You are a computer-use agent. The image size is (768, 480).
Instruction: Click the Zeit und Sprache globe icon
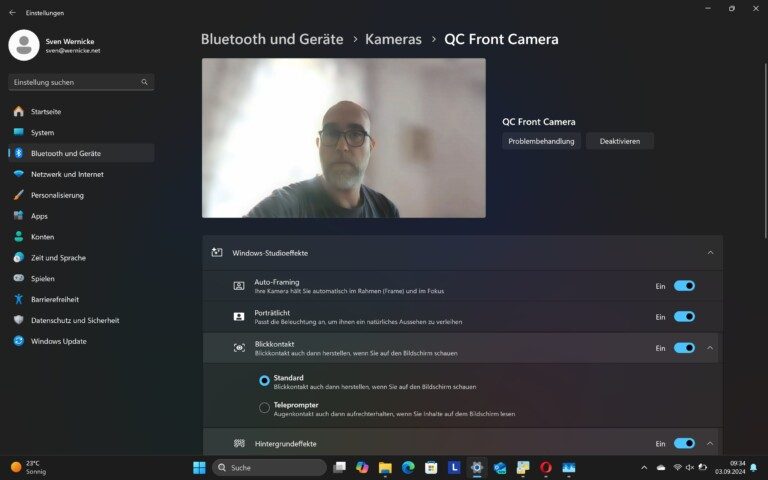coord(19,258)
